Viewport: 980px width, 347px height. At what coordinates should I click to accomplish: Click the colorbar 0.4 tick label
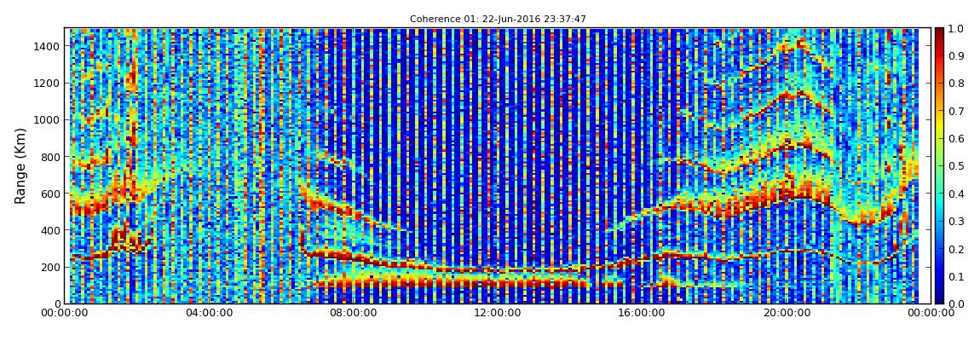pyautogui.click(x=955, y=194)
